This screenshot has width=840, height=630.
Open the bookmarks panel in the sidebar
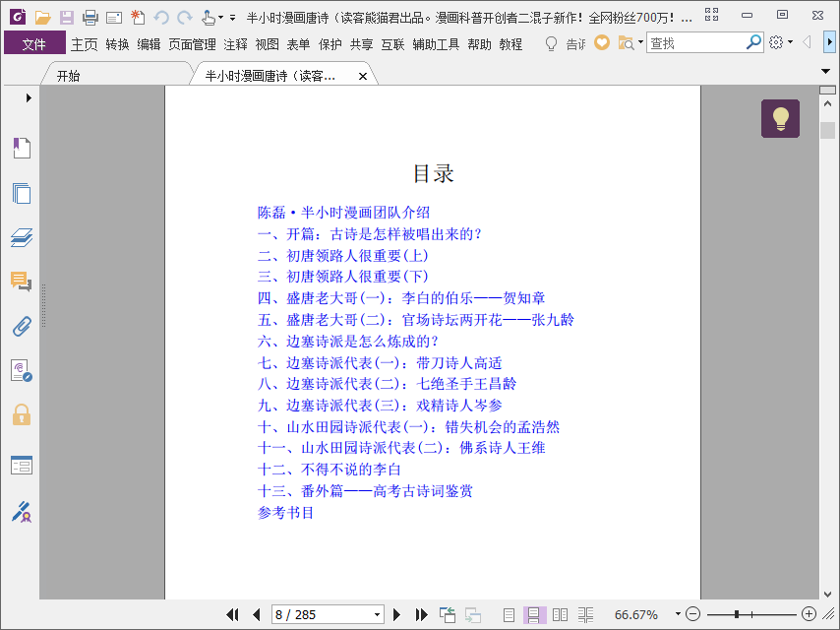pos(22,148)
